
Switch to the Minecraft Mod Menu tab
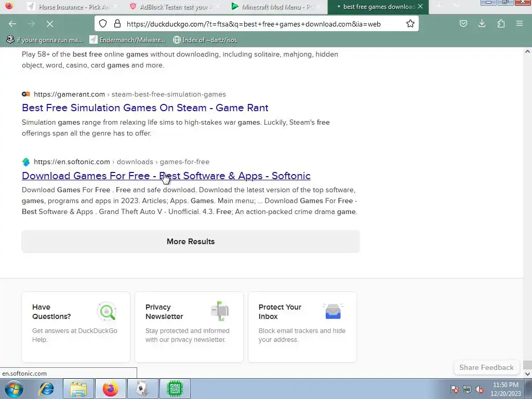click(x=275, y=6)
